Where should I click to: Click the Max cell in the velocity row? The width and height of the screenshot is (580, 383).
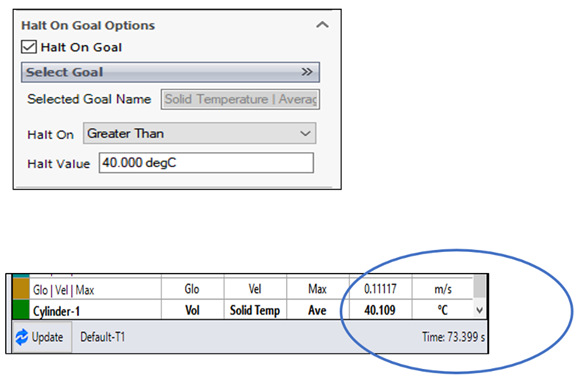pos(317,289)
